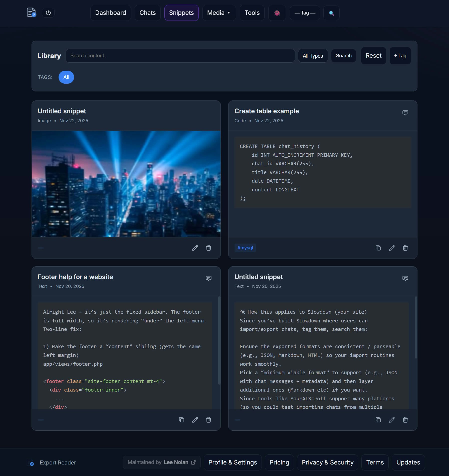The height and width of the screenshot is (476, 449).
Task: Open the Media dropdown menu
Action: [218, 13]
